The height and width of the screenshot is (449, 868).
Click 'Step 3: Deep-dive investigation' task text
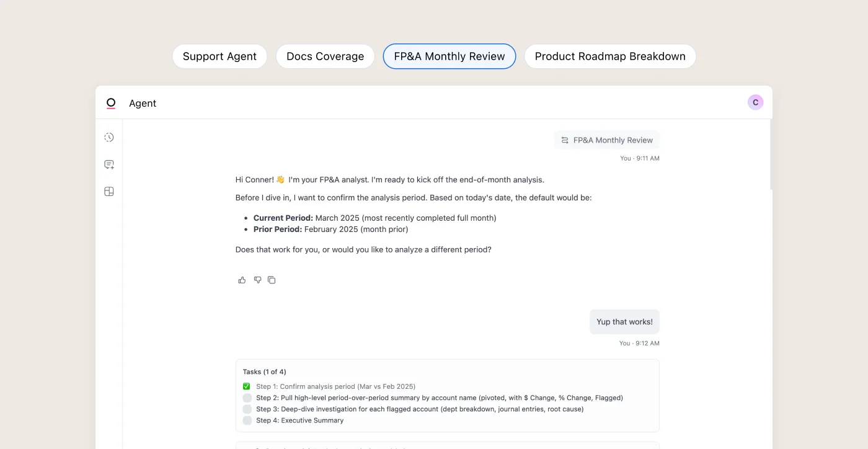420,409
